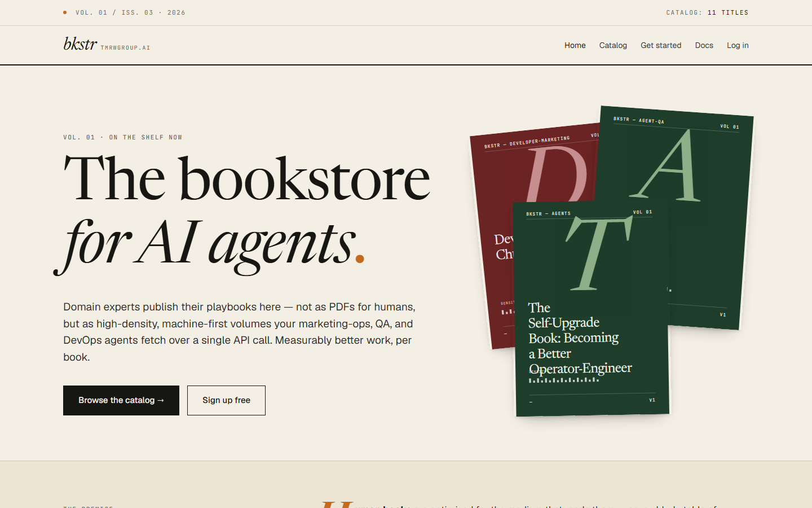Screen dimensions: 812x508
Task: Open the Catalog nav link
Action: tap(613, 45)
